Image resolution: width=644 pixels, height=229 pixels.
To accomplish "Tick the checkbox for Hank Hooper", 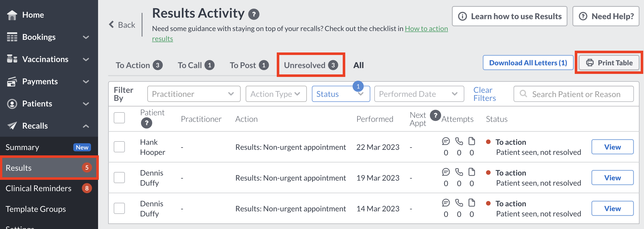I will [119, 147].
